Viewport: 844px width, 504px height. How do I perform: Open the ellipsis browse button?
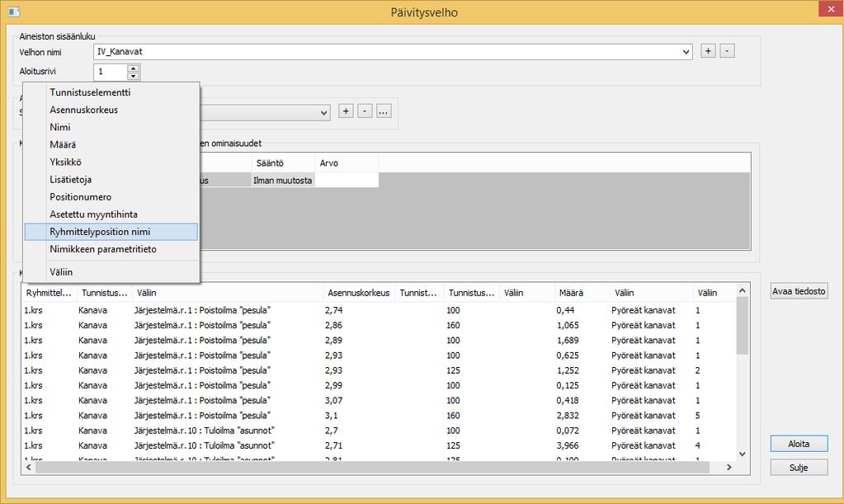384,111
